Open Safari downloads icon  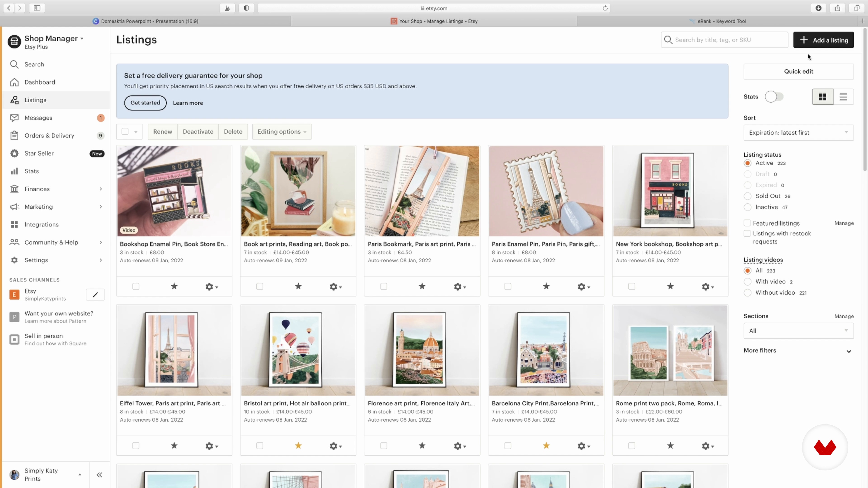point(818,8)
